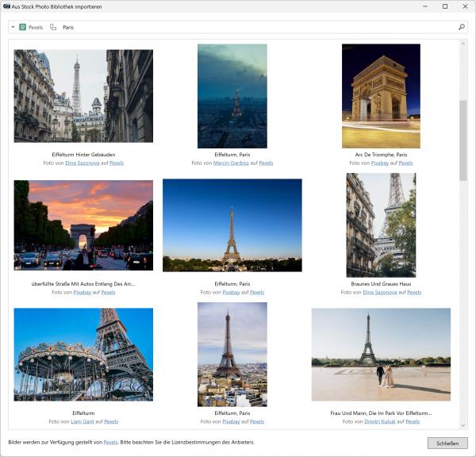Image resolution: width=476 pixels, height=457 pixels.
Task: Click the vertical scrollbar thumb
Action: [463, 139]
